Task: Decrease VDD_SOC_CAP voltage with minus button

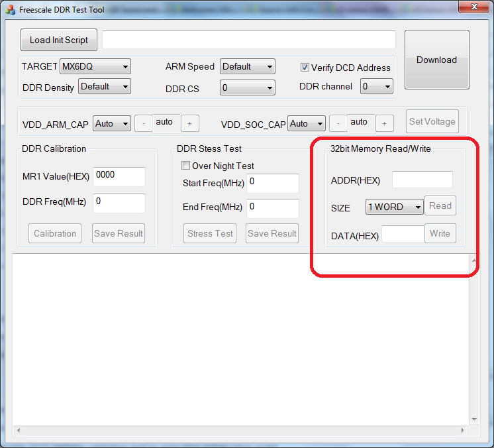Action: coord(338,123)
